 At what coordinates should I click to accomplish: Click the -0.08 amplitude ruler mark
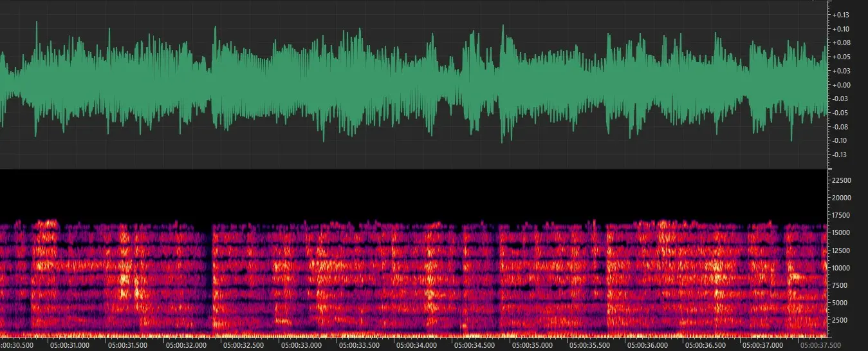tap(841, 127)
